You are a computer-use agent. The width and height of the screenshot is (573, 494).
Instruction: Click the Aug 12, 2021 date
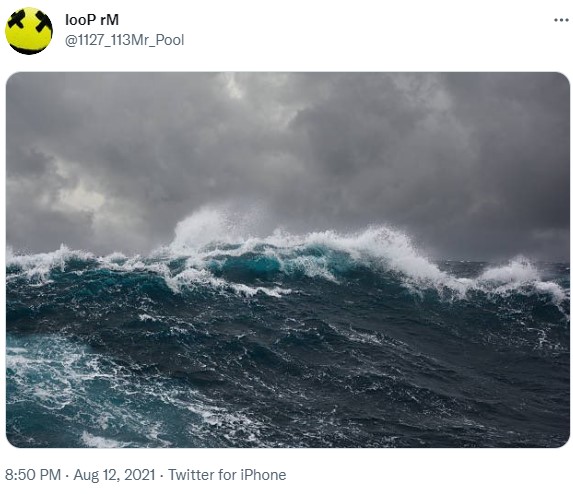pyautogui.click(x=114, y=475)
